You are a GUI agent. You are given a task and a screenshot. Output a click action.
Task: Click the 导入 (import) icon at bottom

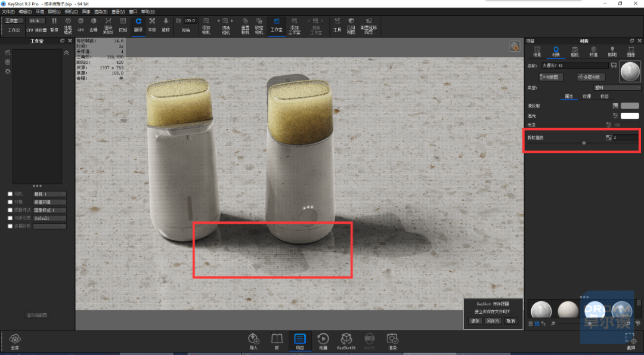pos(253,342)
